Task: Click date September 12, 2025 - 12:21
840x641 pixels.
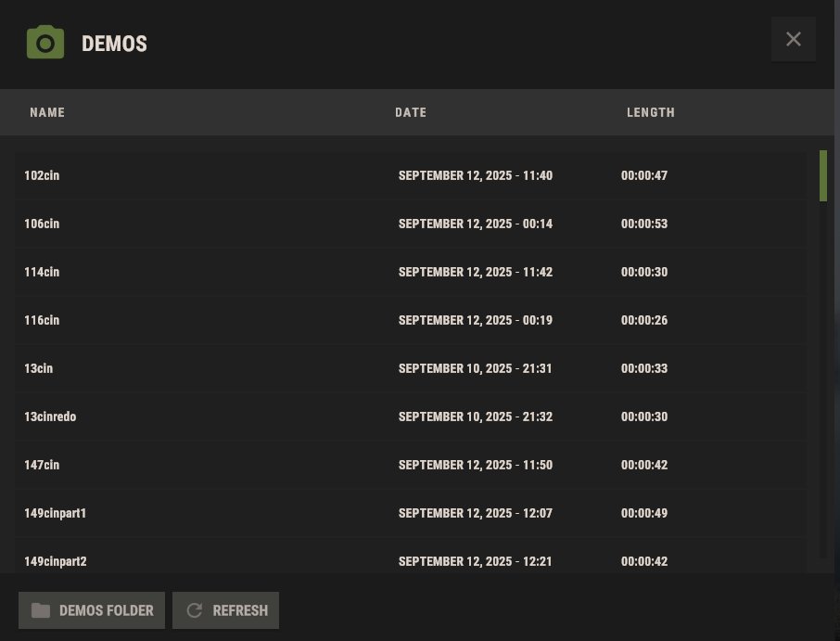Action: 476,561
